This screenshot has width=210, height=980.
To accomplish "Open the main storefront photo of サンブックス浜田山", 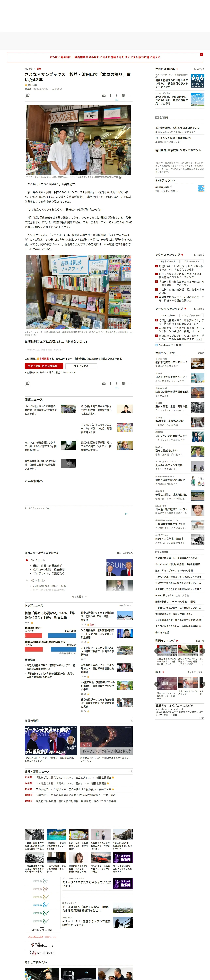I will point(79,140).
